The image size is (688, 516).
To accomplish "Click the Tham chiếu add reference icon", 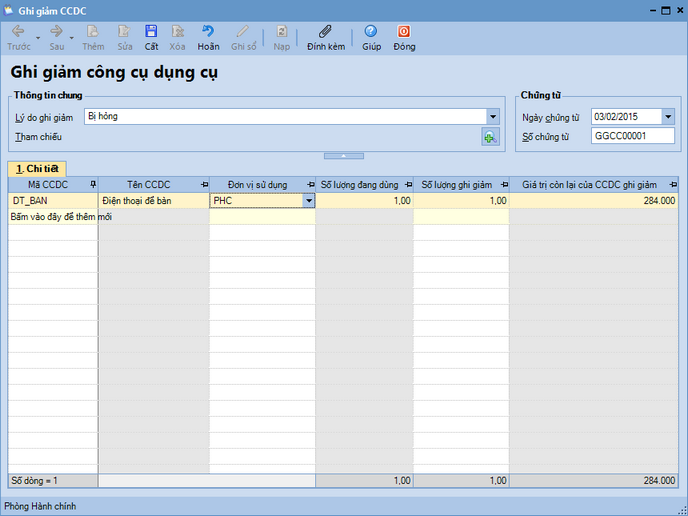I will click(x=490, y=137).
